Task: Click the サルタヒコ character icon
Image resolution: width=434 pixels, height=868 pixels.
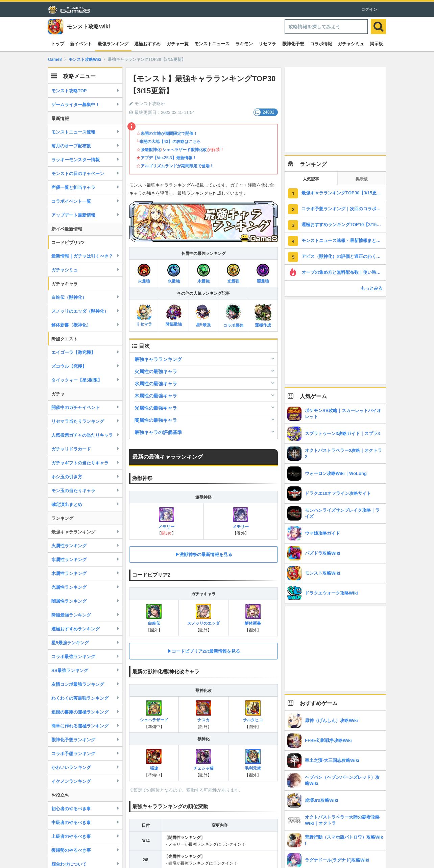Action: pos(253,708)
